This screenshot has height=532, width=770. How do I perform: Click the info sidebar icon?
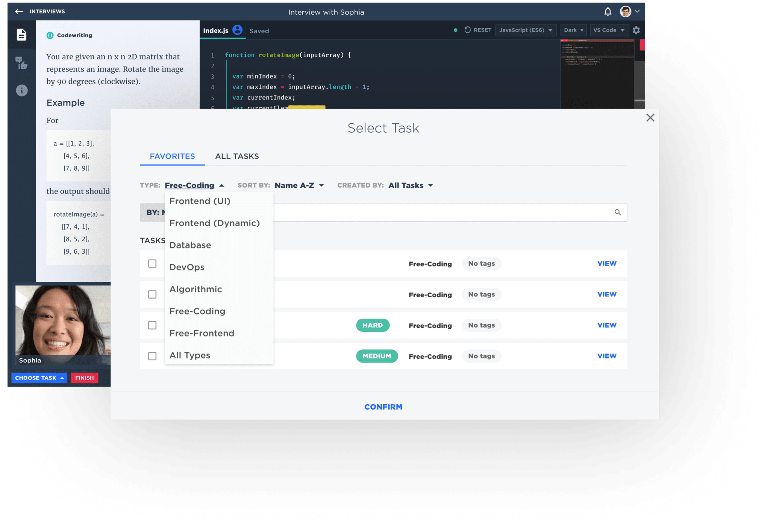(x=21, y=91)
